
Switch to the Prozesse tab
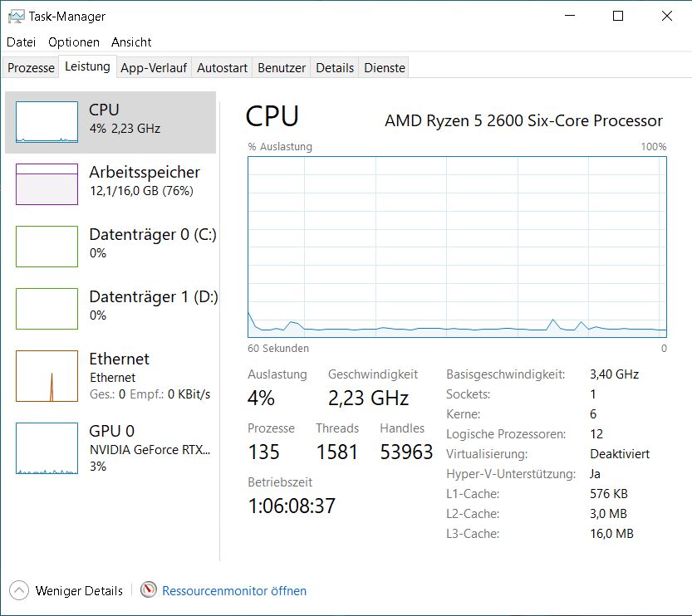pyautogui.click(x=31, y=68)
